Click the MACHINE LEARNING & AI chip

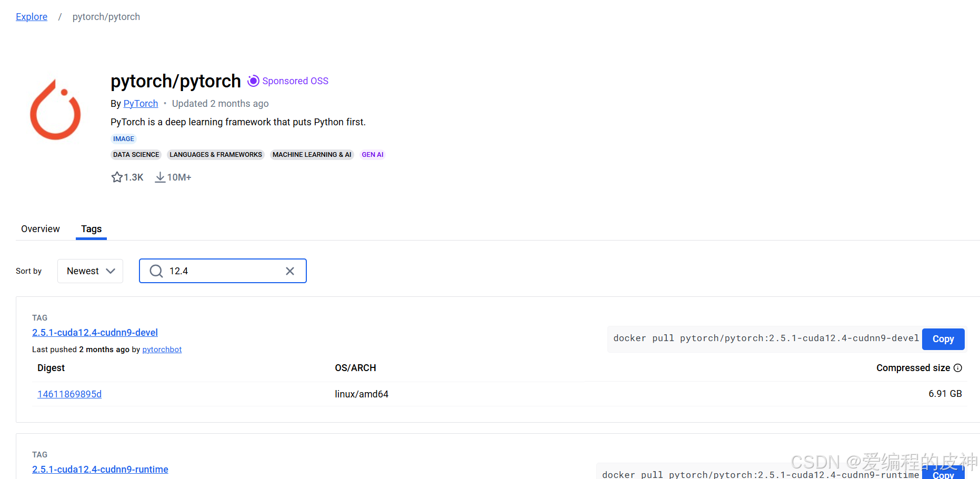pyautogui.click(x=312, y=155)
